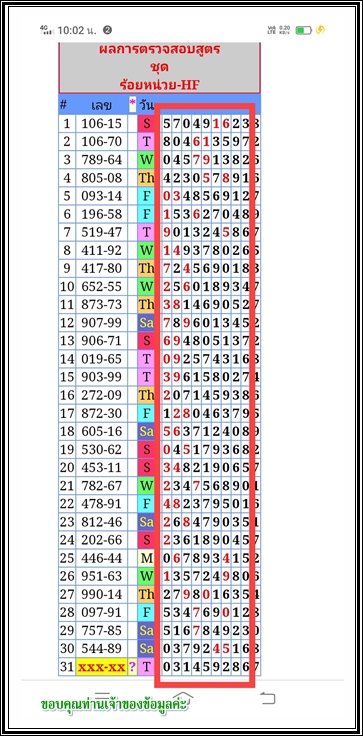Click row index 31 in the # column

tap(67, 667)
